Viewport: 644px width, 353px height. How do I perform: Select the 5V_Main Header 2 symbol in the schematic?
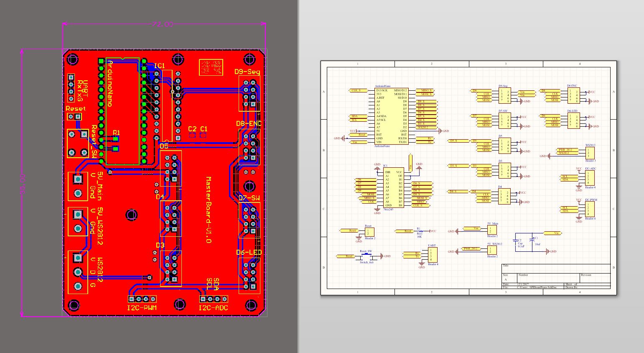pos(492,230)
